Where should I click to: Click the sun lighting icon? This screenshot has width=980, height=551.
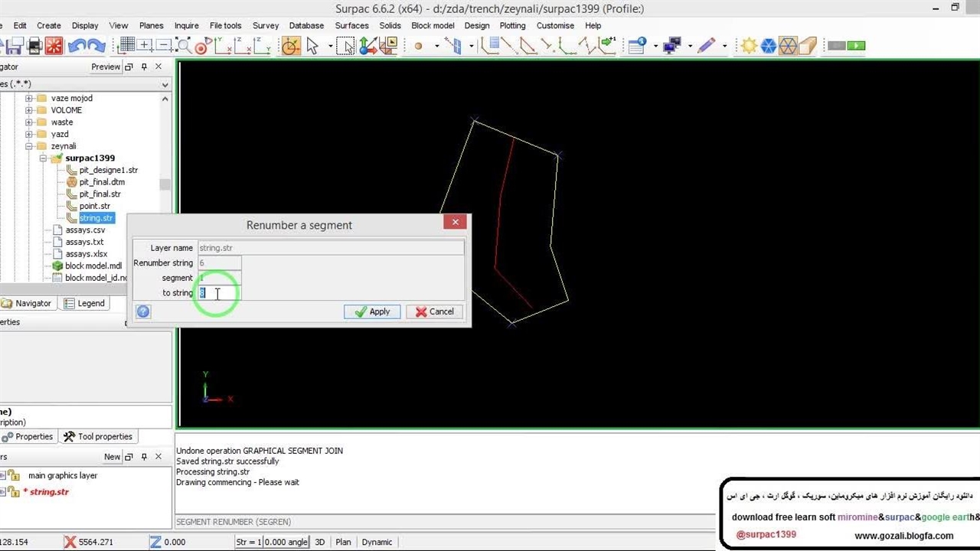click(x=749, y=46)
